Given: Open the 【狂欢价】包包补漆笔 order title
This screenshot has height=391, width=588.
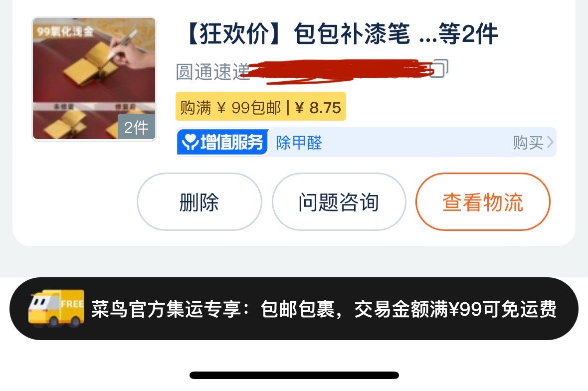Looking at the screenshot, I should click(x=341, y=34).
